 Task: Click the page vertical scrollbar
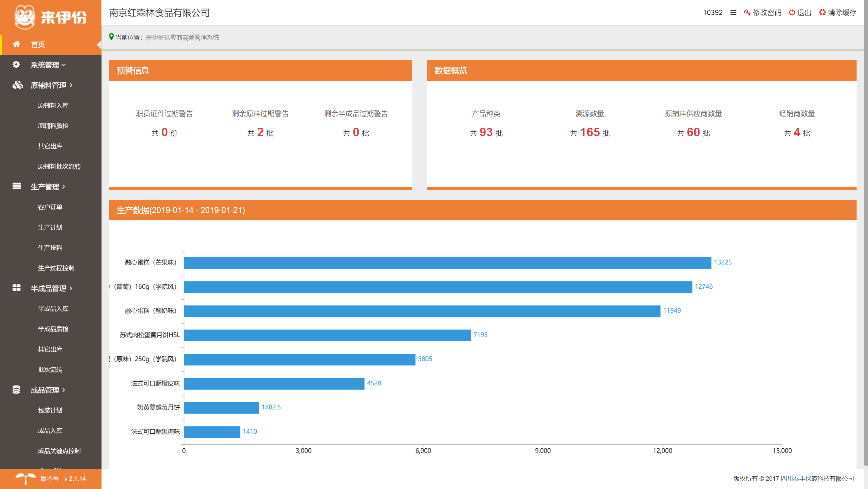click(x=866, y=236)
